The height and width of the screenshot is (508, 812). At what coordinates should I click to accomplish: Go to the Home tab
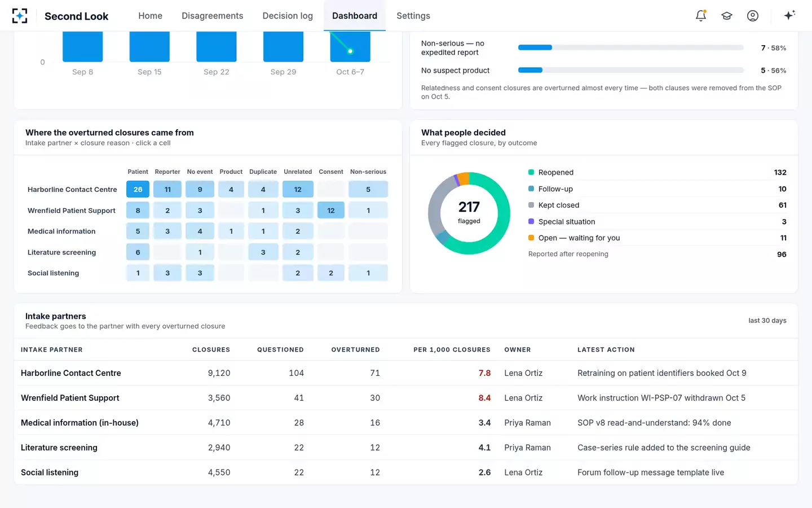[151, 16]
